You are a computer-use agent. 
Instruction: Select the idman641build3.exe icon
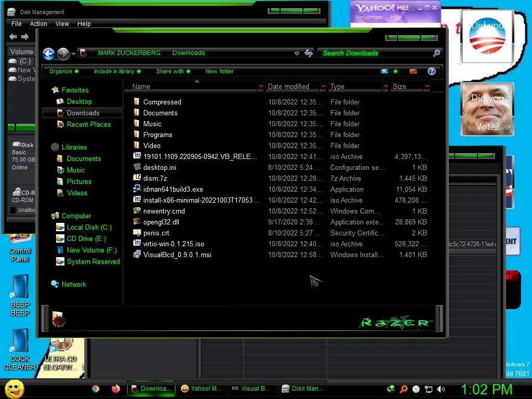coord(137,189)
